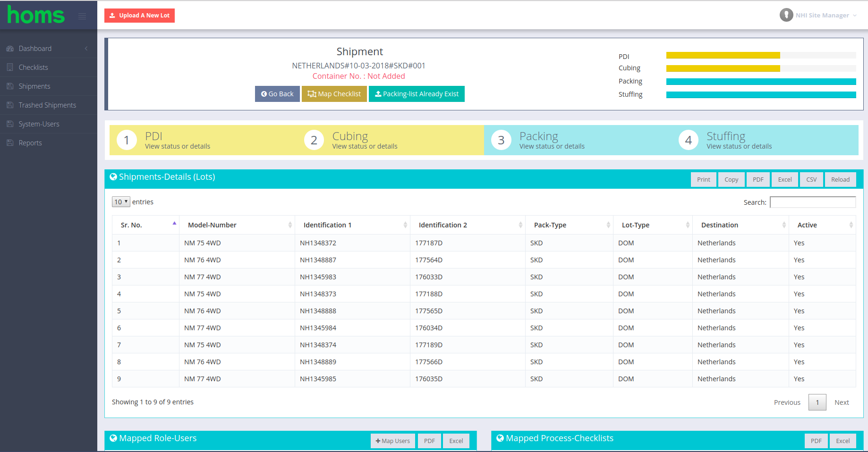The height and width of the screenshot is (452, 868).
Task: Click the globe icon beside Mapped Process-Checklists
Action: 500,438
